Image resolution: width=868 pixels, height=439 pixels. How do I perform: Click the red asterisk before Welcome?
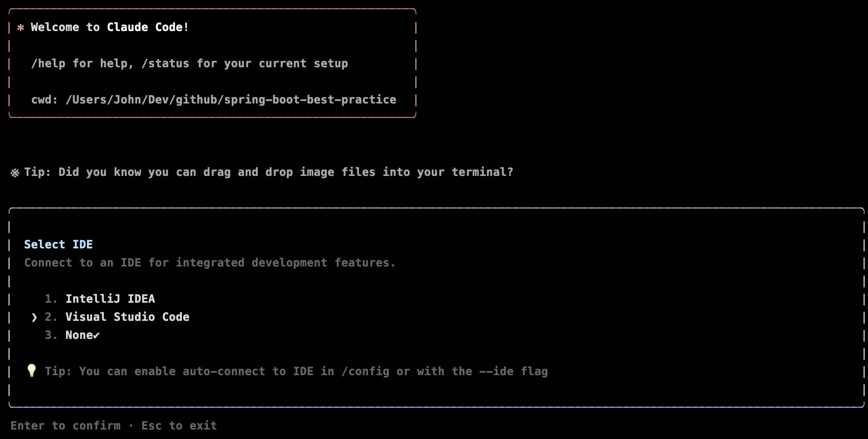click(x=20, y=28)
